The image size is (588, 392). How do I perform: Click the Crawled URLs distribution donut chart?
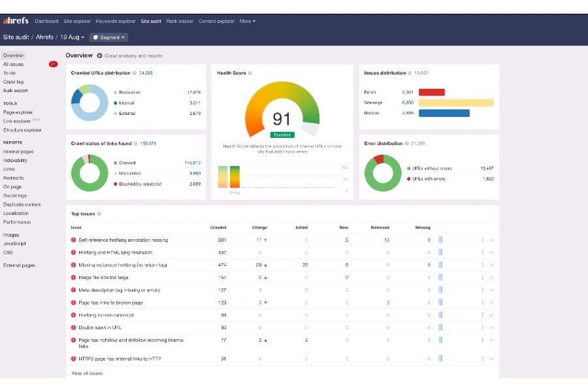pyautogui.click(x=90, y=103)
